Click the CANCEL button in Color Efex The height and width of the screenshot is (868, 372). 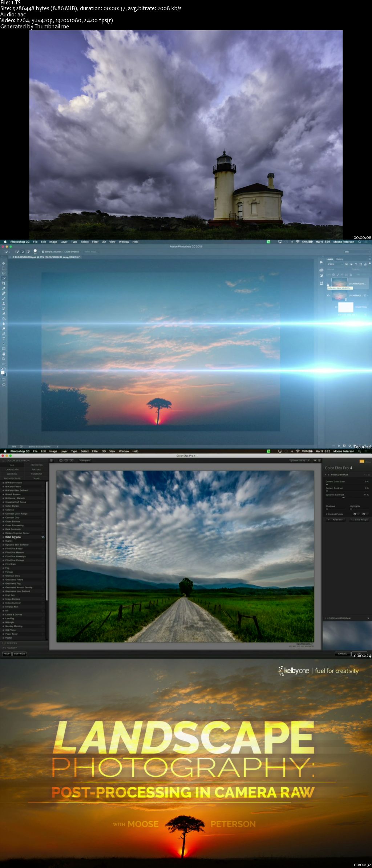pos(342,654)
